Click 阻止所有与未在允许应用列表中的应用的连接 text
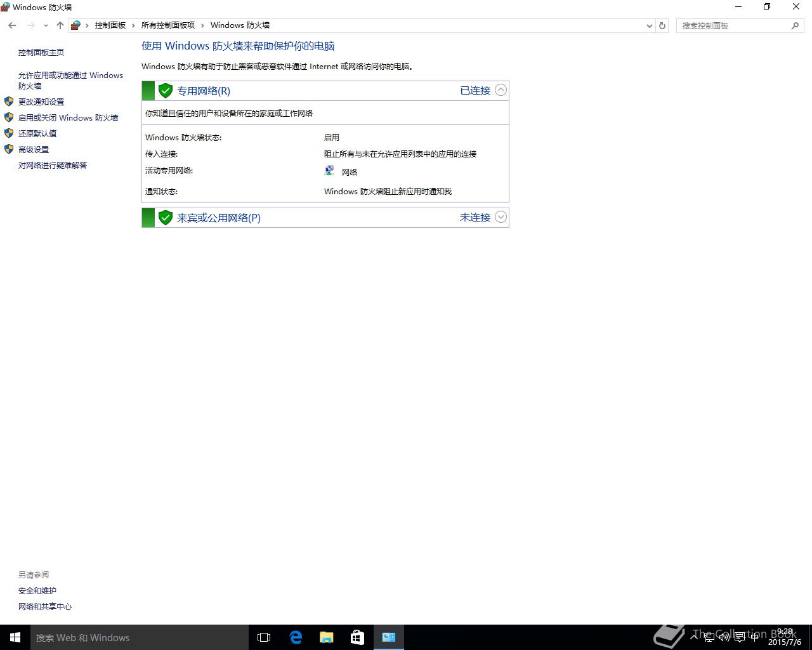The width and height of the screenshot is (812, 650). [400, 154]
